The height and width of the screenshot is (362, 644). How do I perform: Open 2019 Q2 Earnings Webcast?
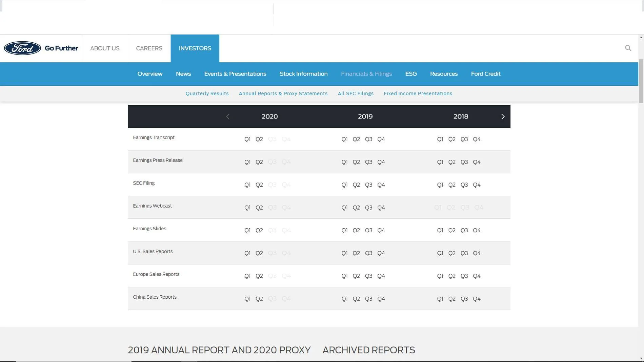(x=356, y=208)
